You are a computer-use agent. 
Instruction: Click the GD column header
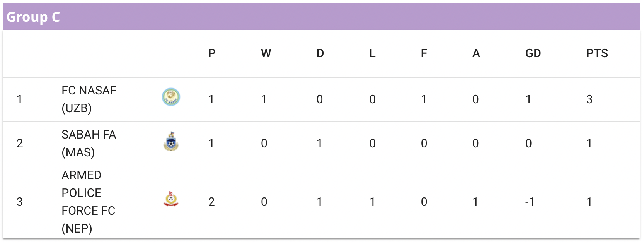(533, 53)
